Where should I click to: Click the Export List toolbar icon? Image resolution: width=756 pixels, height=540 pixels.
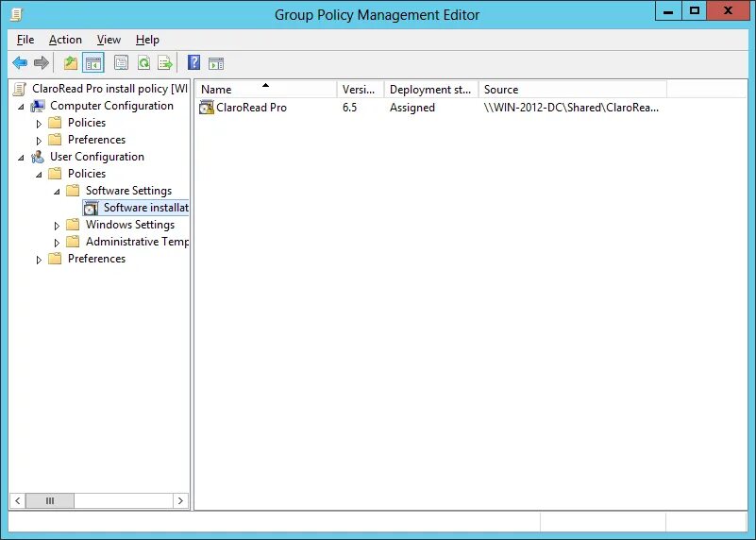(x=165, y=62)
